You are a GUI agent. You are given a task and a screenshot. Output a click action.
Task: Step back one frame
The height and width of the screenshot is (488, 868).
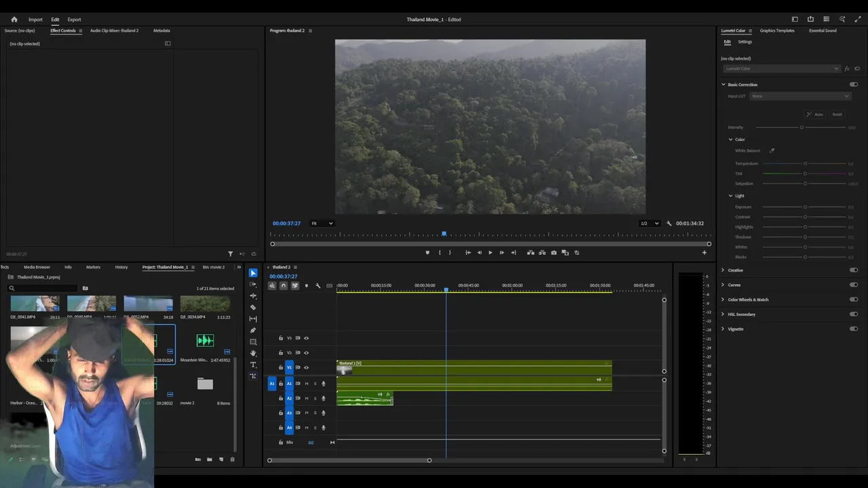[x=479, y=253]
